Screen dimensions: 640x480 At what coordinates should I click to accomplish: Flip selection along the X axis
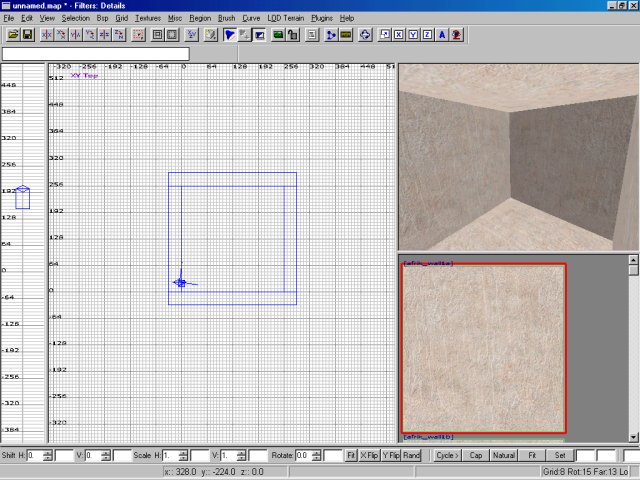[46, 34]
